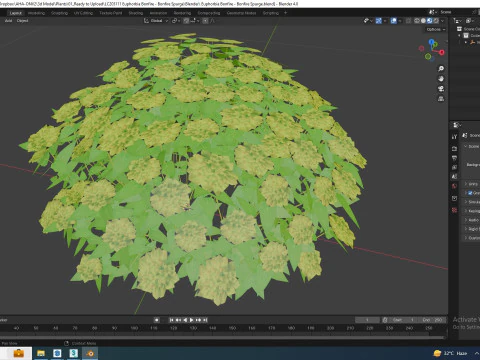Viewport: 480px width, 360px height.
Task: Click the current frame number field
Action: 367,320
